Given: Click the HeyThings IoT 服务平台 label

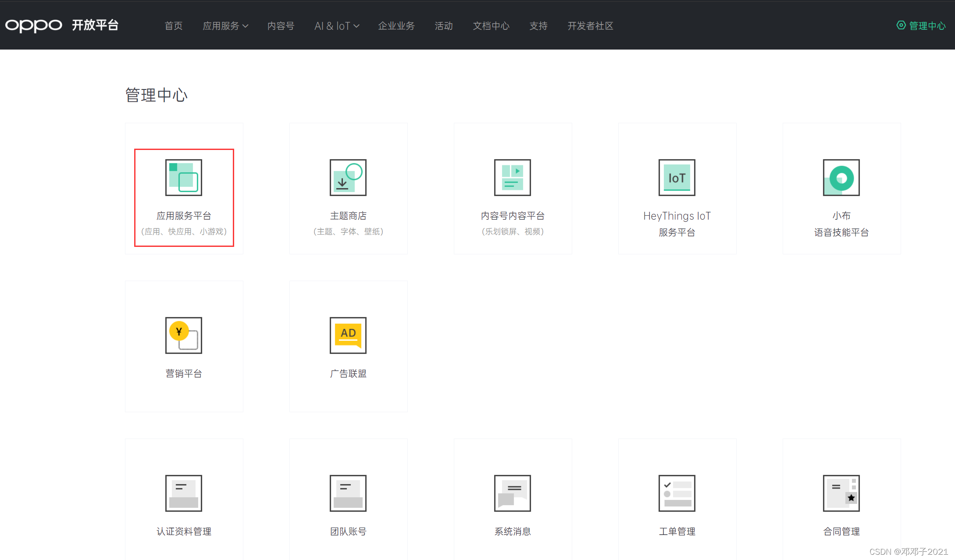Looking at the screenshot, I should coord(677,224).
